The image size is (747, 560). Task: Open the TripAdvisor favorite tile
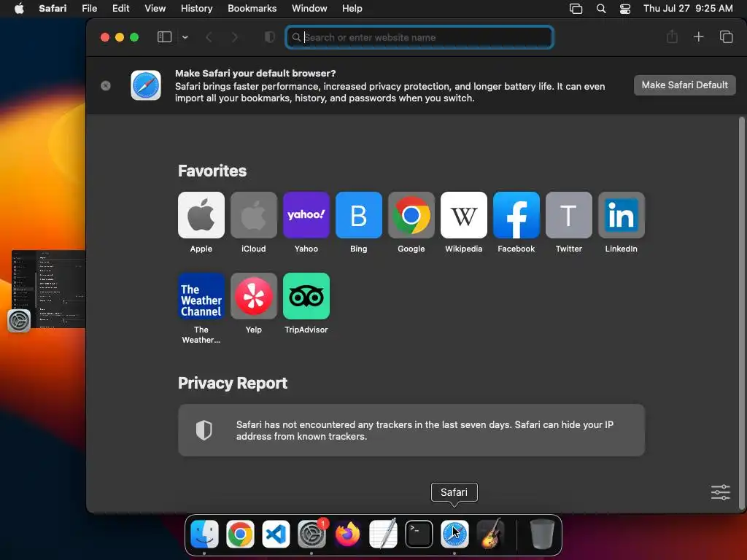point(306,296)
